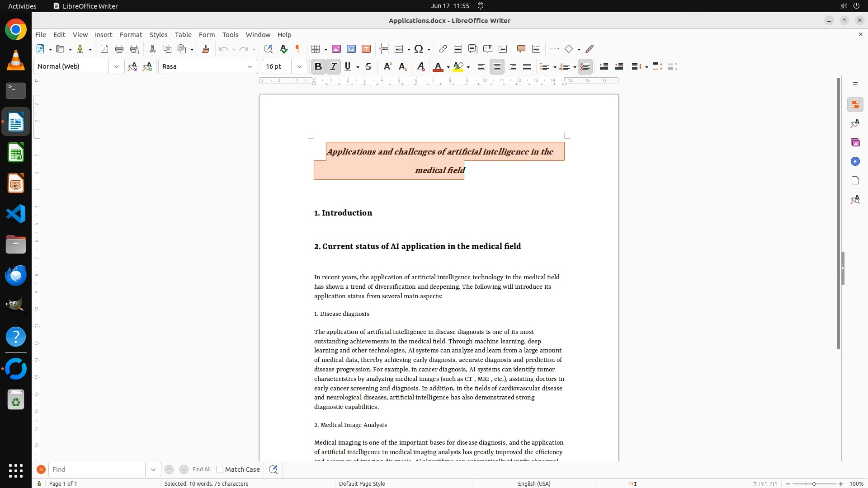
Task: Expand the paragraph style dropdown
Action: point(117,66)
